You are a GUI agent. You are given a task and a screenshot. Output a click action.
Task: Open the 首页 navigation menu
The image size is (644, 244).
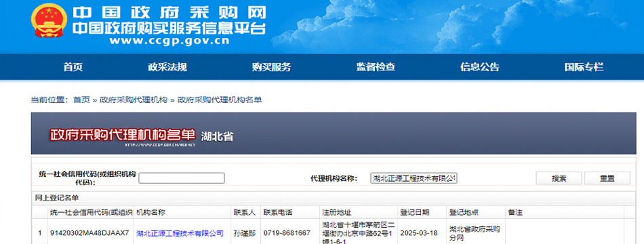73,67
